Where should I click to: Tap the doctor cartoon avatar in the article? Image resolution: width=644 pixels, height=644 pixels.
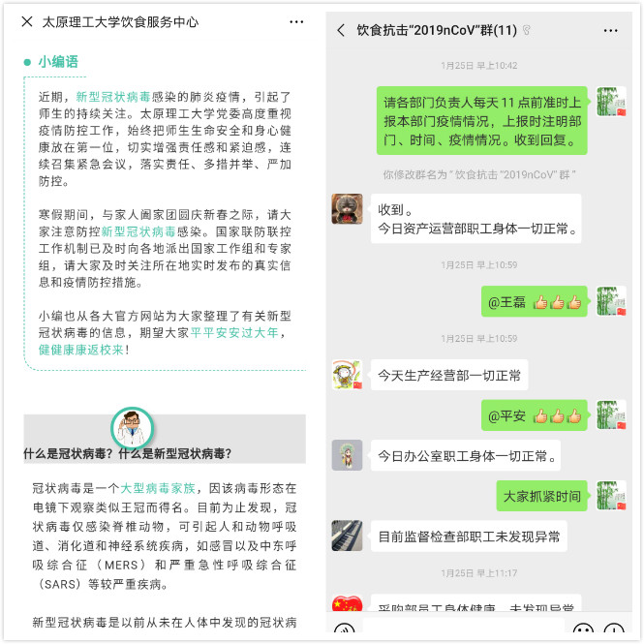(x=132, y=427)
